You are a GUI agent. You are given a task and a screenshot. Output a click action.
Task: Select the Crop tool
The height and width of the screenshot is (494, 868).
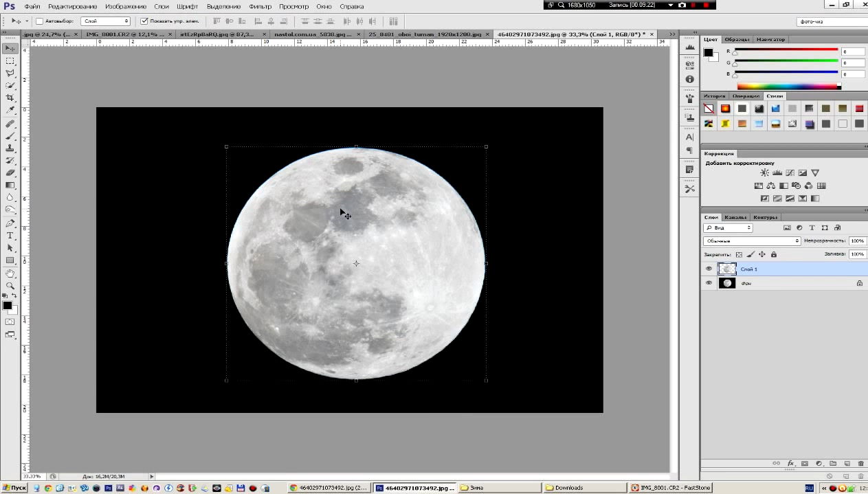click(10, 98)
